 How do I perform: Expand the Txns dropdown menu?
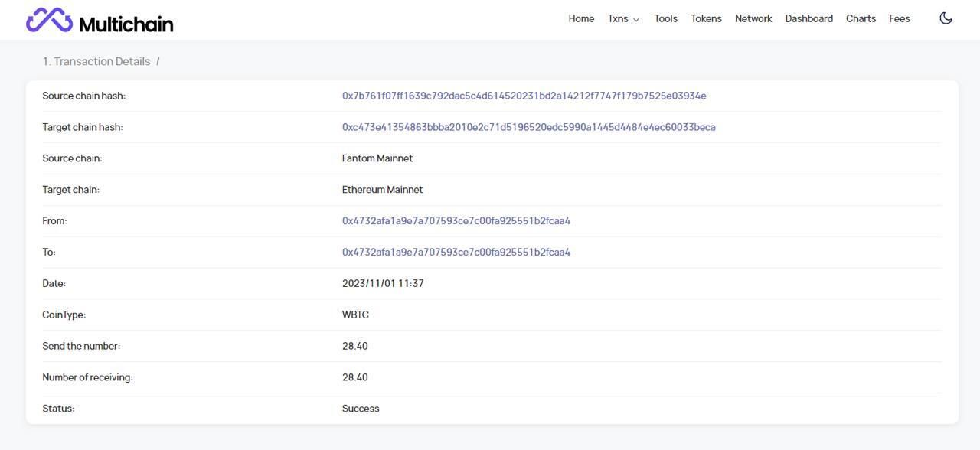point(623,18)
